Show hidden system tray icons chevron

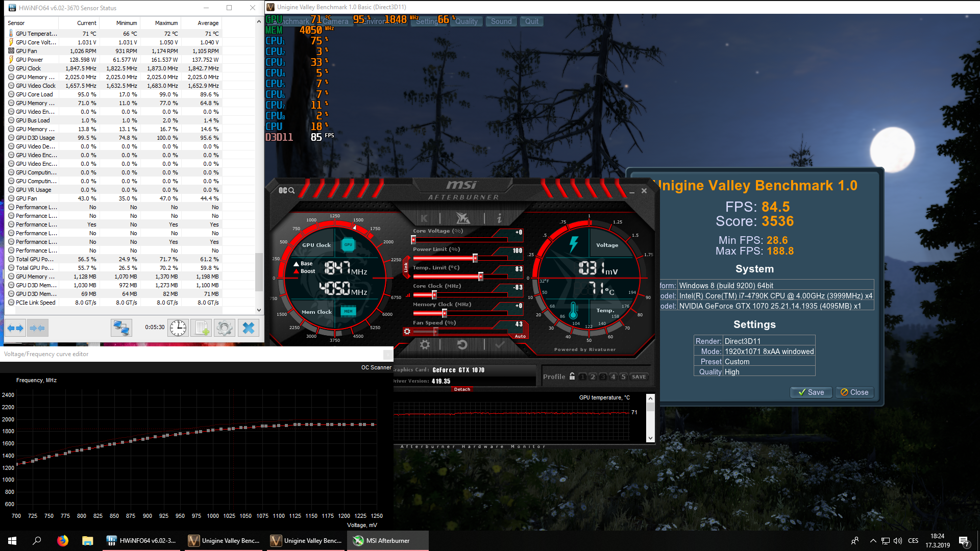point(873,541)
